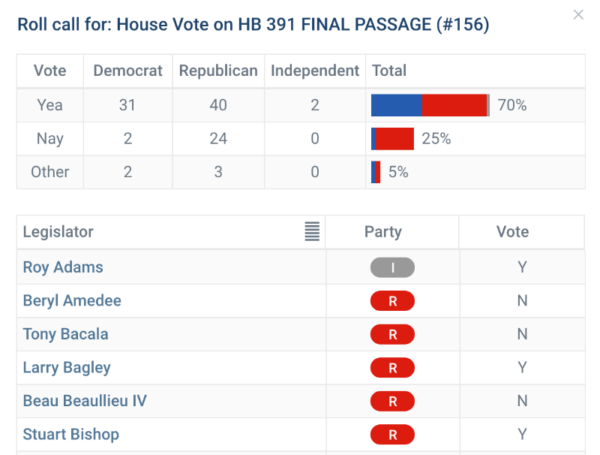Click the Nay total 25% bar
Viewport: 600px width, 455px height.
[x=393, y=139]
